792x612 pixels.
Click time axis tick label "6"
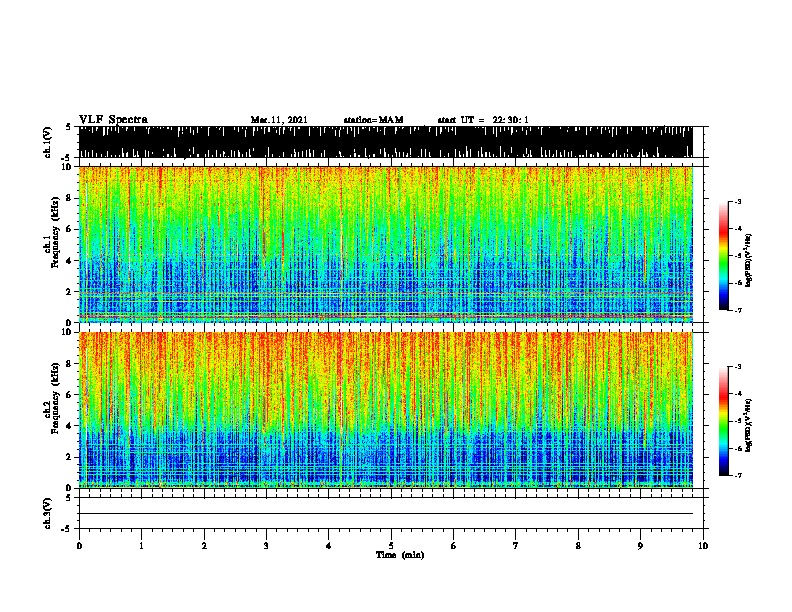(x=453, y=546)
